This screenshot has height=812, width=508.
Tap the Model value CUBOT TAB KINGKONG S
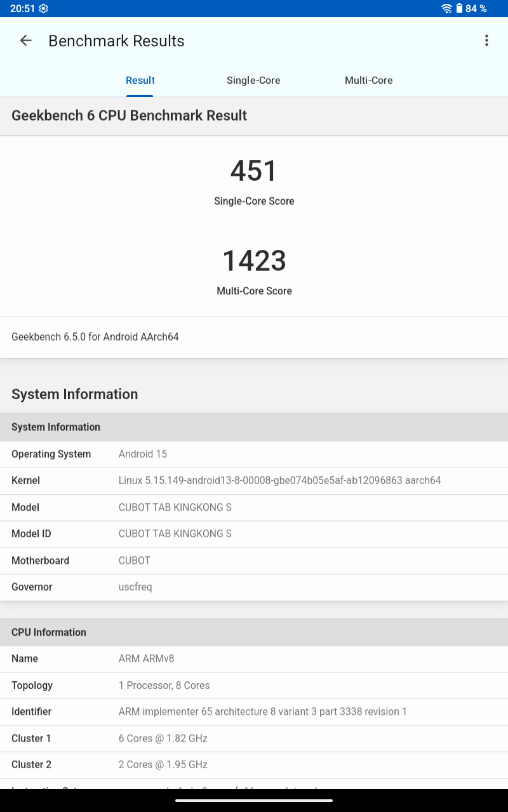tap(175, 507)
